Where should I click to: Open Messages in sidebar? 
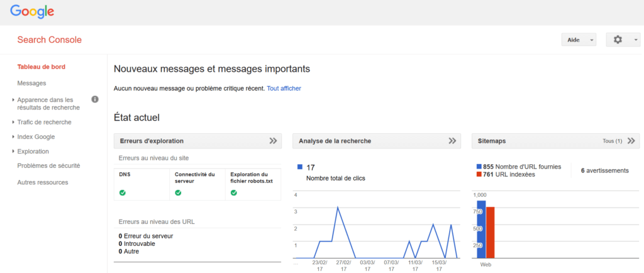click(31, 83)
